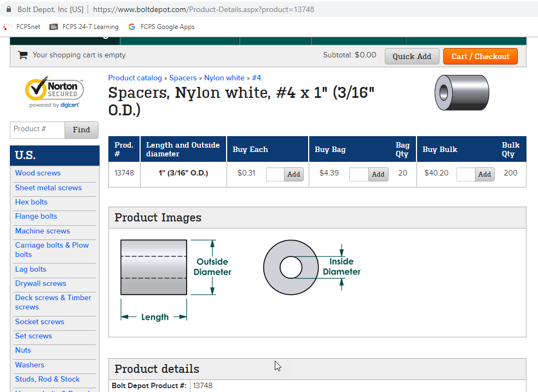Open Lag bolts category
538x392 pixels.
point(31,270)
